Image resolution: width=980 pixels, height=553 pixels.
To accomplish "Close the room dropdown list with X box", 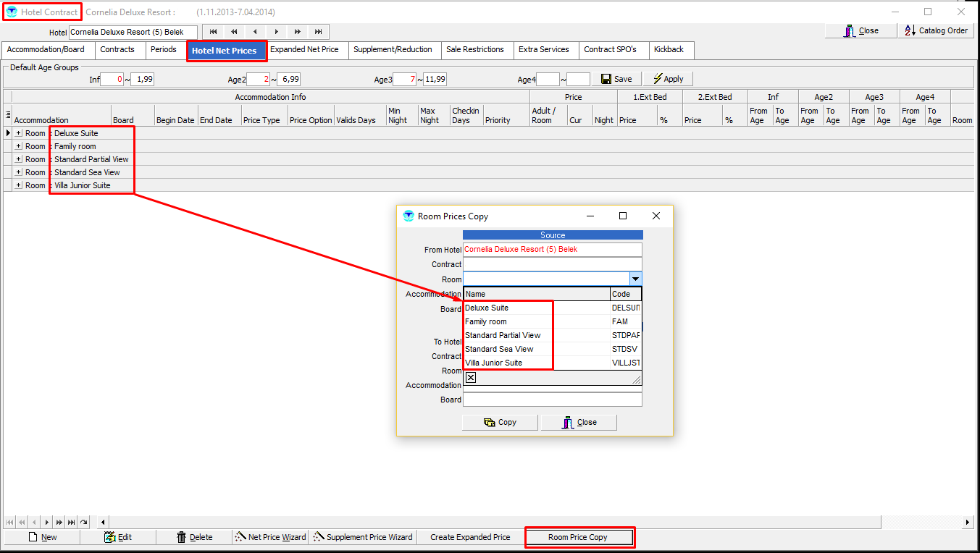I will point(471,378).
